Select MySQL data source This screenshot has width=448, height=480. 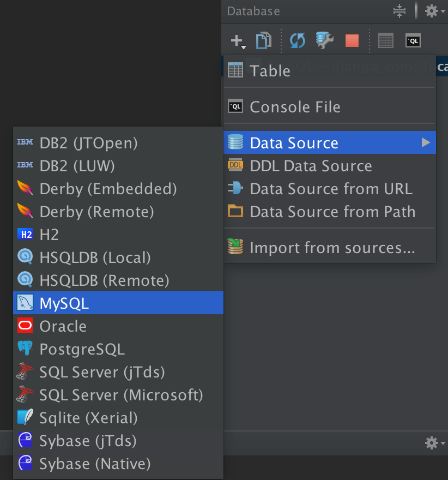pyautogui.click(x=118, y=303)
